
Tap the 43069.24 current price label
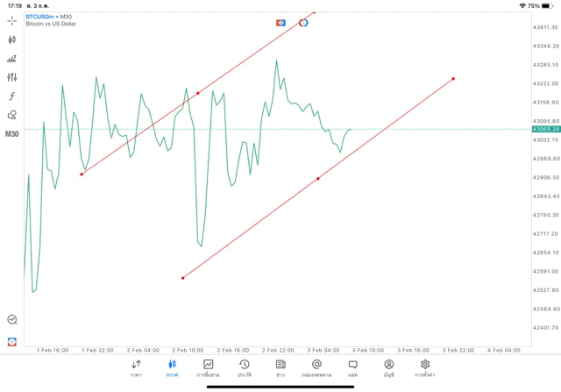coord(545,129)
